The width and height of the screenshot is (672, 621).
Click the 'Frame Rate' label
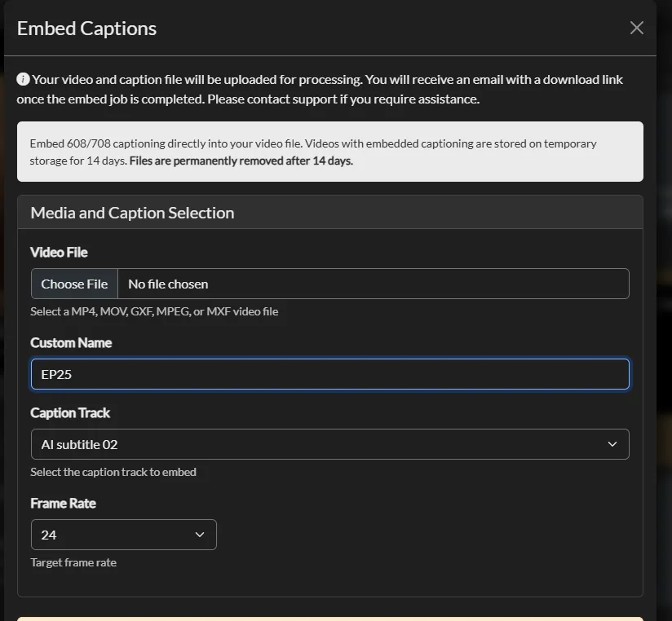coord(63,503)
